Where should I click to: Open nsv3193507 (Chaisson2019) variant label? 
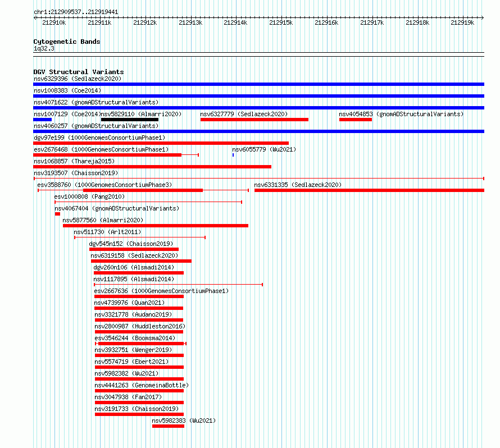click(76, 173)
